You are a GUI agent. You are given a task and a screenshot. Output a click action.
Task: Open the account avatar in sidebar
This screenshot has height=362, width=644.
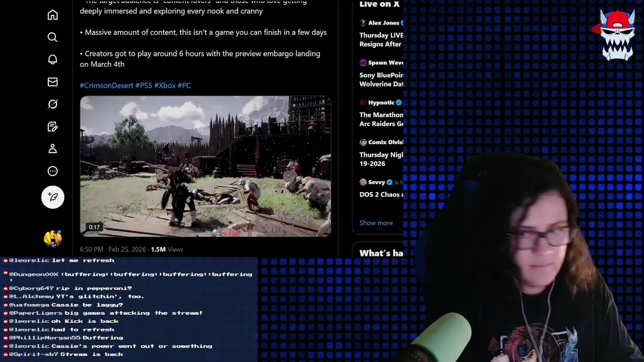coord(53,238)
